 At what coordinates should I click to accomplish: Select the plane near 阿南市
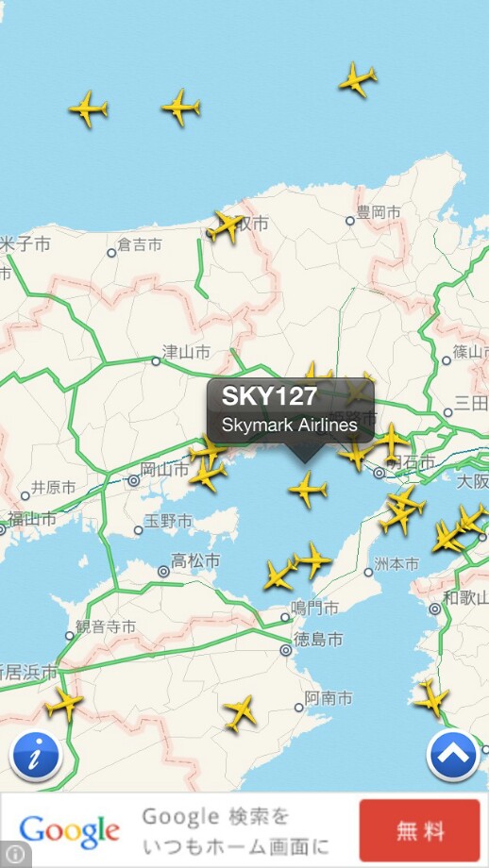click(x=240, y=713)
